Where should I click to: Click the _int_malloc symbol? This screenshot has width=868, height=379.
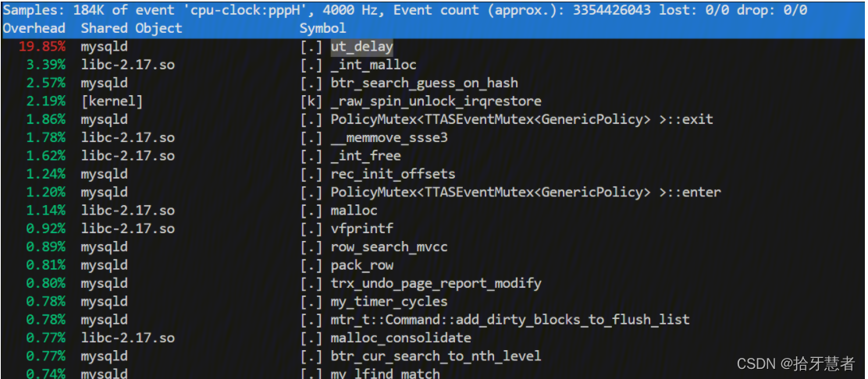tap(374, 66)
